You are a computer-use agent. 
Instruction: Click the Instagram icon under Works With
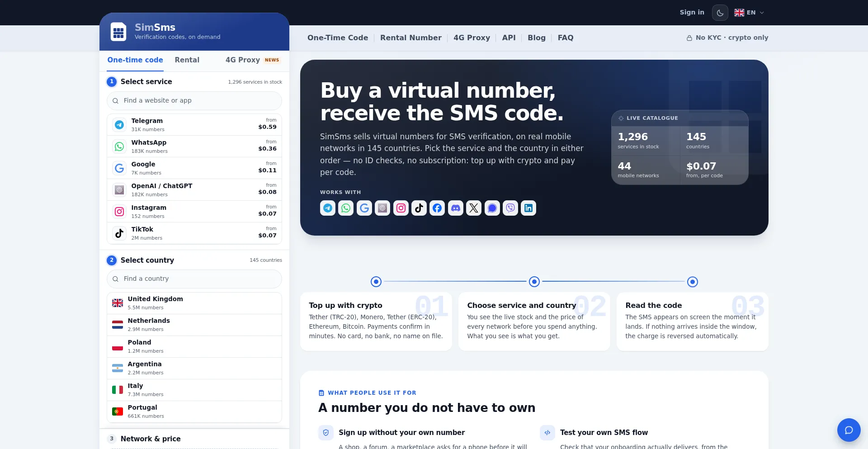click(x=401, y=208)
